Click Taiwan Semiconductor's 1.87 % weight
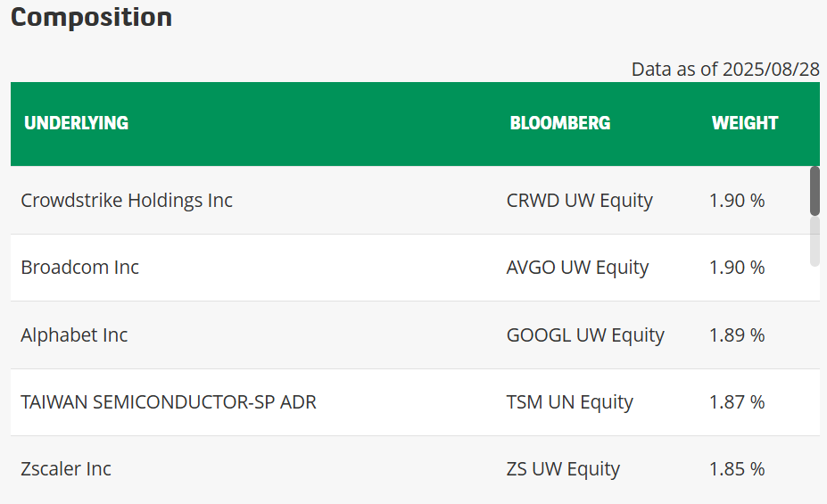827x504 pixels. pos(737,401)
